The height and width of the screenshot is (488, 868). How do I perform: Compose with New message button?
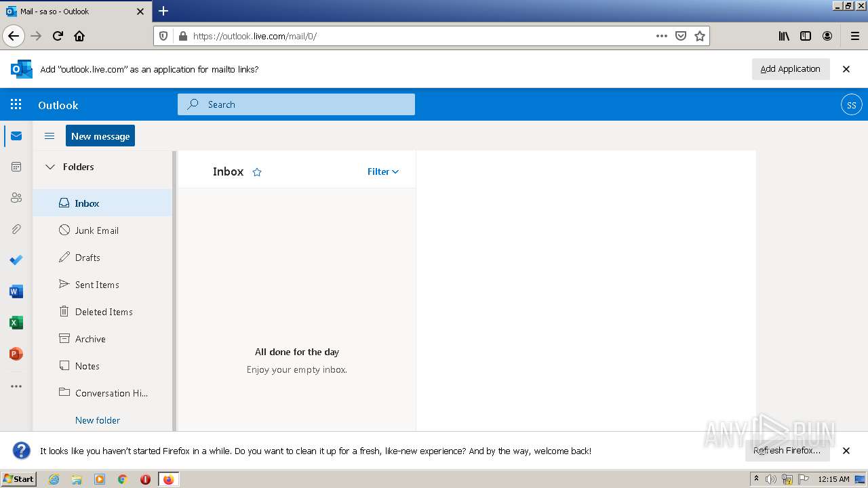point(100,136)
